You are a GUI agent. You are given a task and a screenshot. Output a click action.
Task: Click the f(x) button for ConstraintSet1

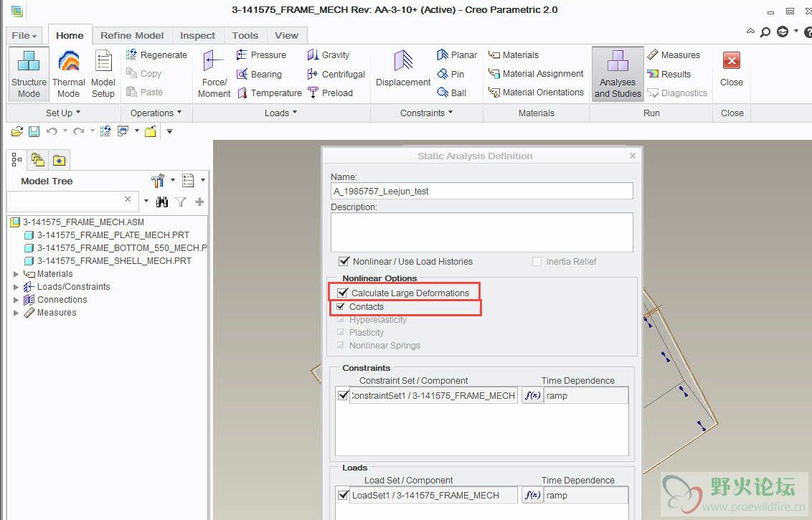click(532, 396)
